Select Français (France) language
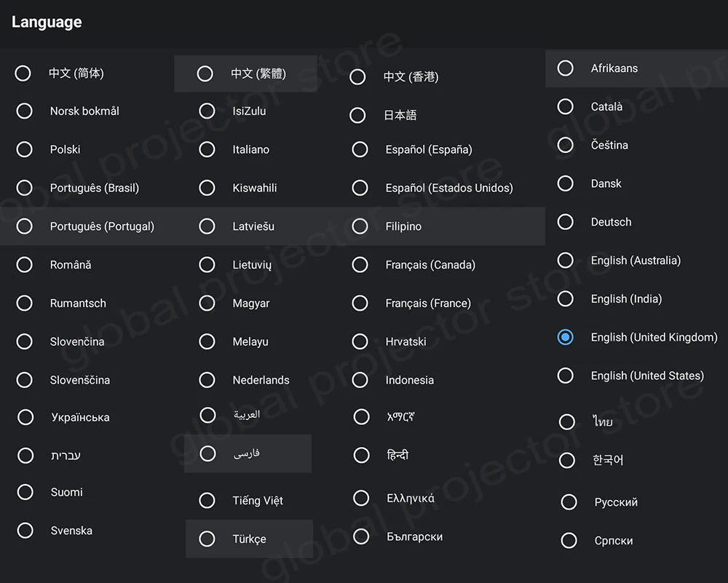The width and height of the screenshot is (728, 583). [360, 303]
